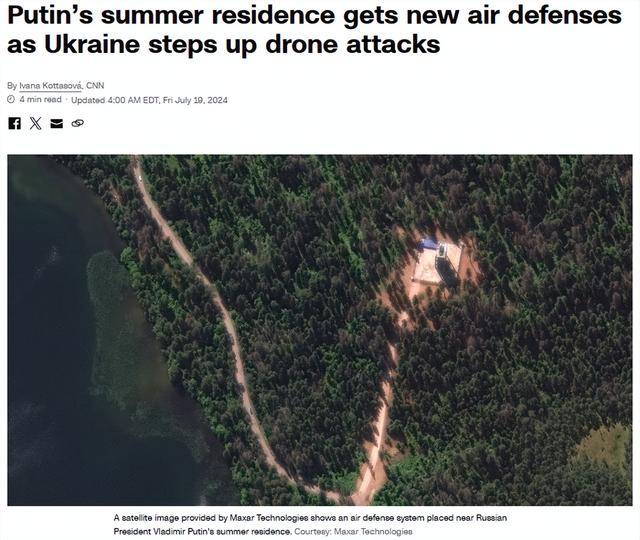Image resolution: width=640 pixels, height=540 pixels.
Task: Click the white vehicle on the road
Action: coord(140,177)
